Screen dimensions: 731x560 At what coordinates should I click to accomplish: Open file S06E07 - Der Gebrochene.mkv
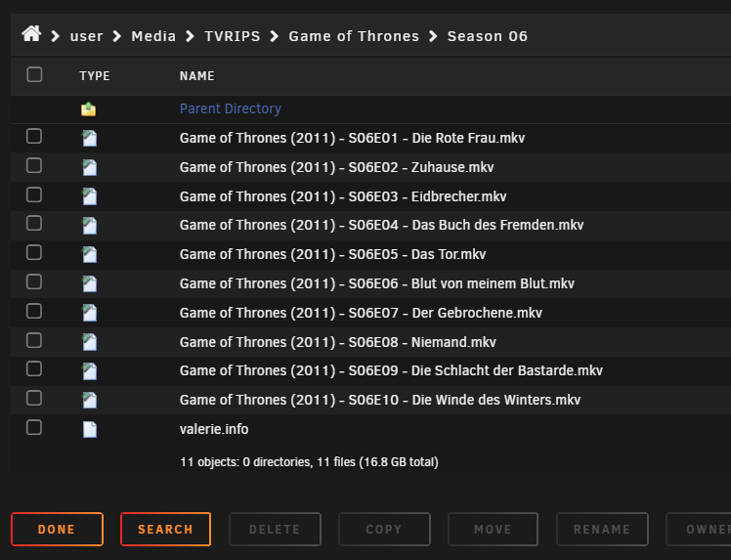pos(361,313)
